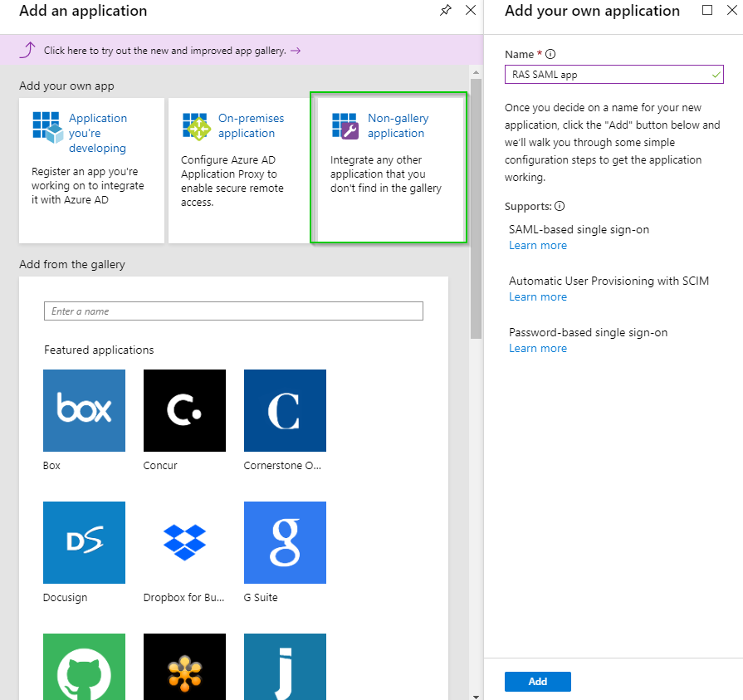743x700 pixels.
Task: Click the Box app icon
Action: 84,410
